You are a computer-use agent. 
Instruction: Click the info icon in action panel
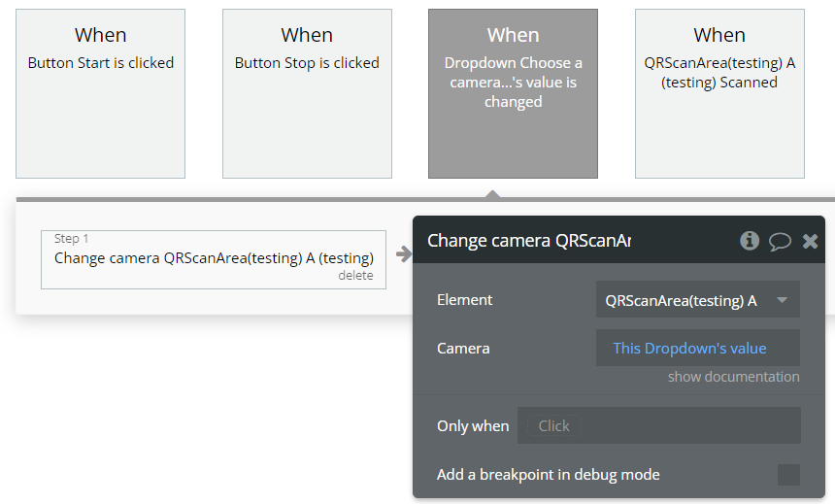pyautogui.click(x=750, y=241)
